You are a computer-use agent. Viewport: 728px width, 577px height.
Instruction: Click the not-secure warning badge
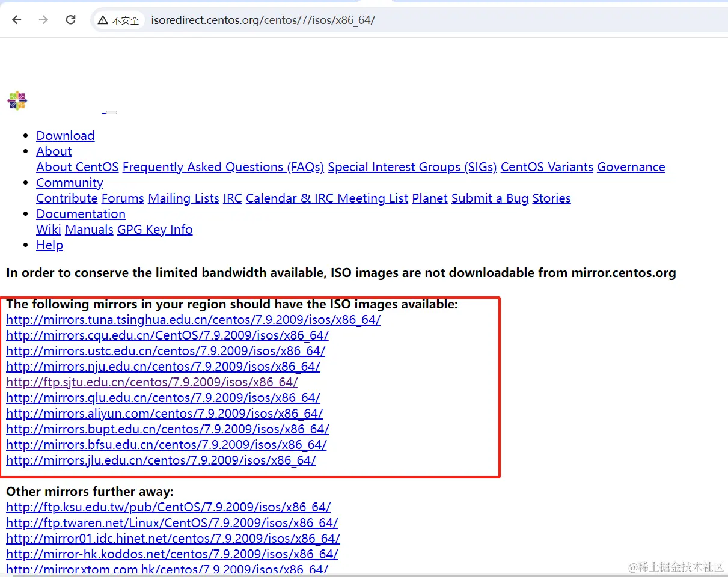coord(119,20)
